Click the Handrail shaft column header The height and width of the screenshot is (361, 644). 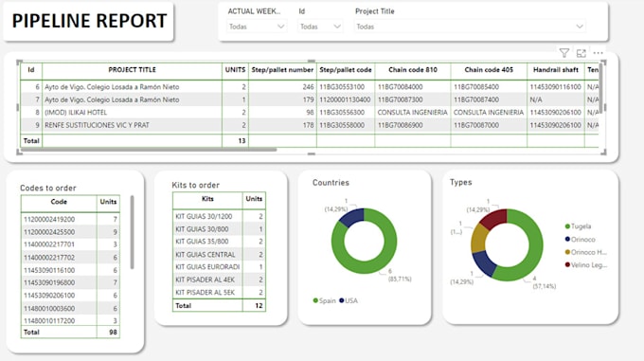click(x=555, y=70)
